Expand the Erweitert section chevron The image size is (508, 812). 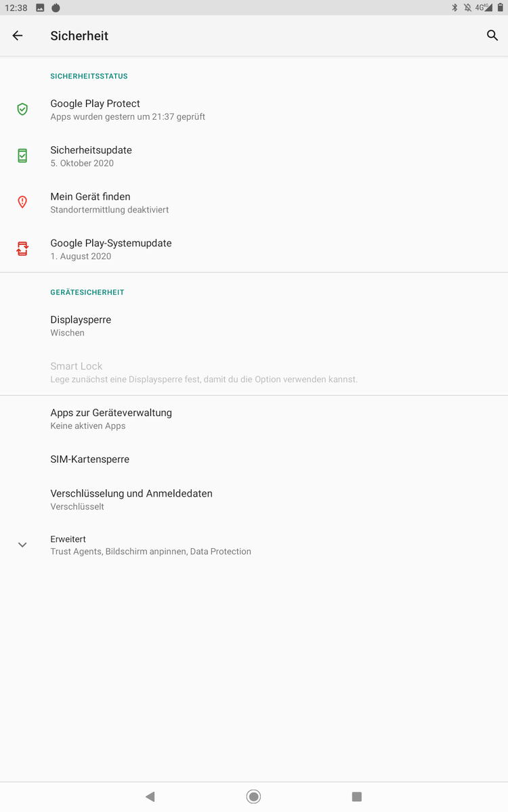[22, 545]
